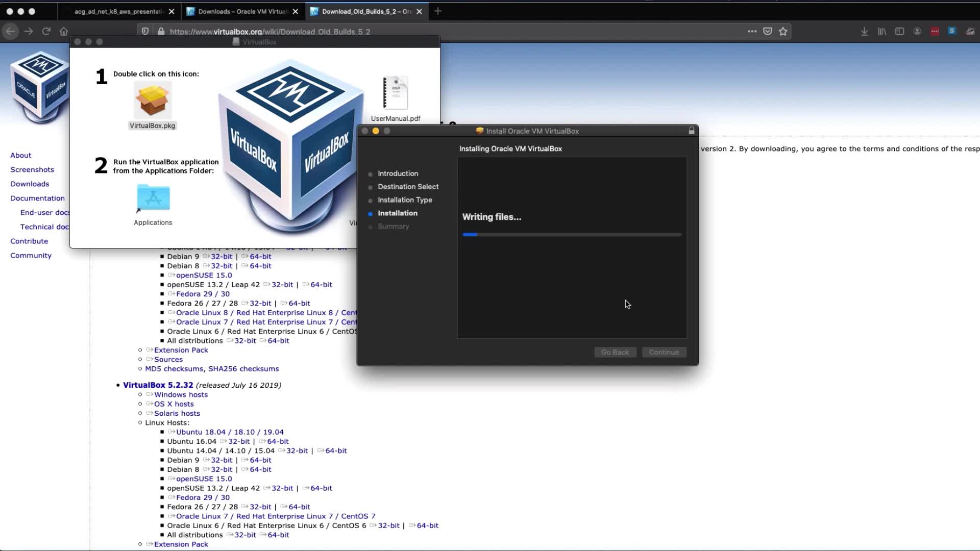Open the Firefox downloads arrow icon
This screenshot has width=980, height=551.
(864, 32)
